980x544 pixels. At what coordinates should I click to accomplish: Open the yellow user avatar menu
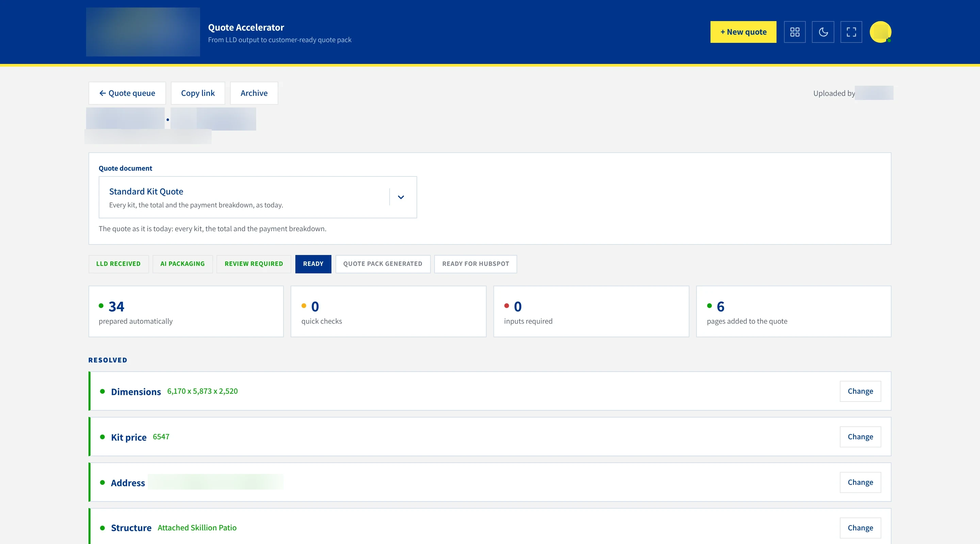(x=880, y=32)
